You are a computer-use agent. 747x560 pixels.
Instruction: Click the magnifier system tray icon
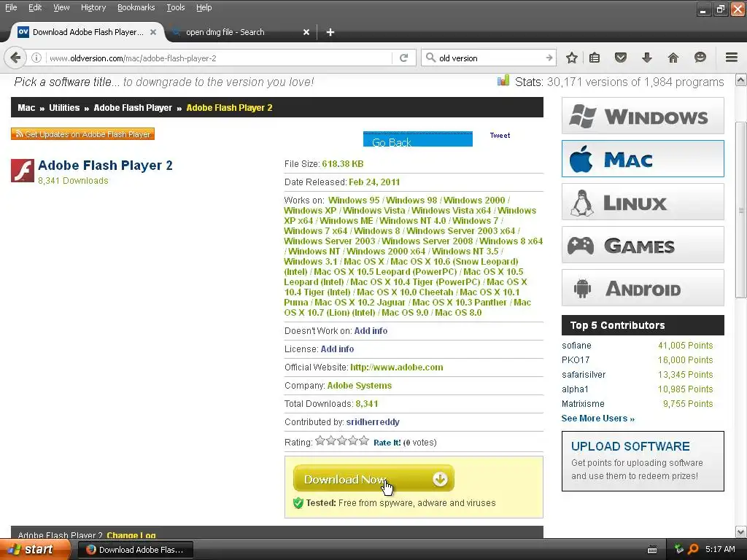(x=693, y=549)
